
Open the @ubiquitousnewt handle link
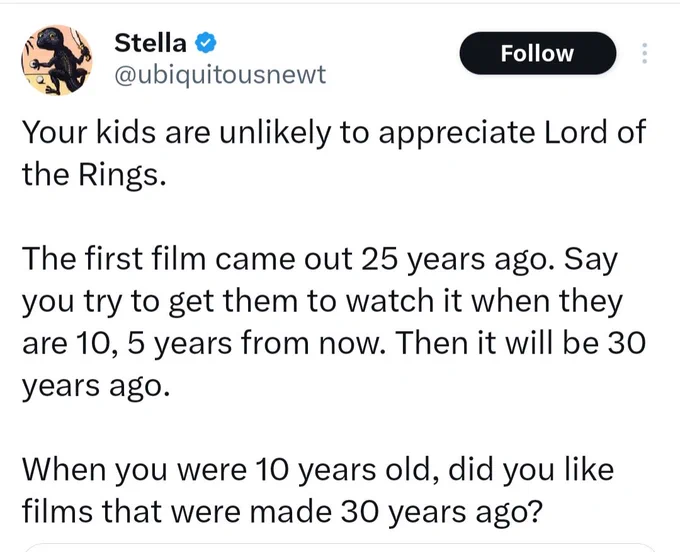(x=220, y=75)
